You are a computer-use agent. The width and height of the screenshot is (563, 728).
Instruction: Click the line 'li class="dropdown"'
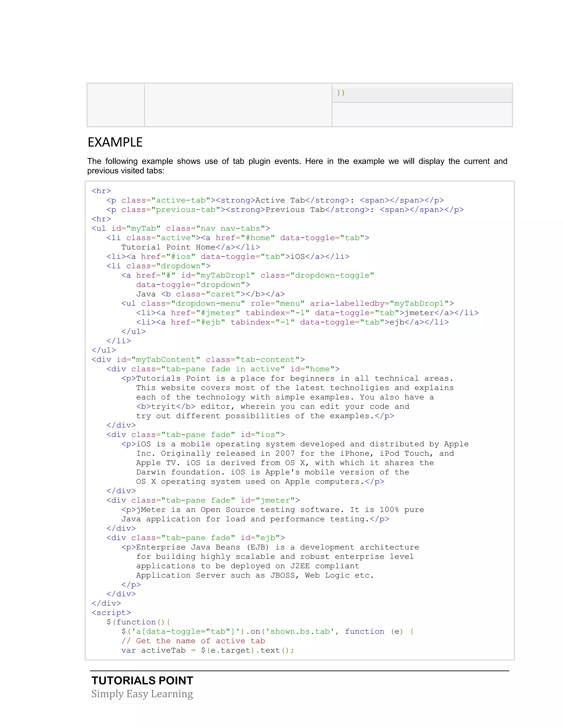158,266
